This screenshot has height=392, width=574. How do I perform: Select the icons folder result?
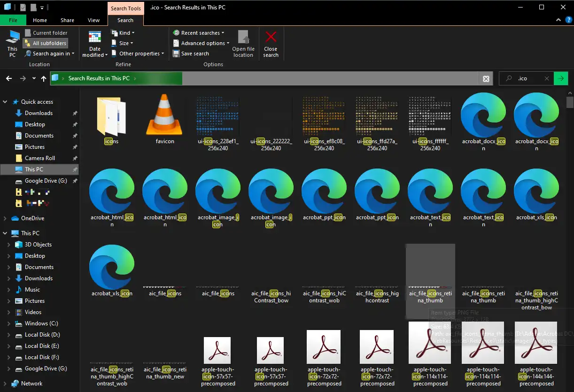[x=111, y=119]
